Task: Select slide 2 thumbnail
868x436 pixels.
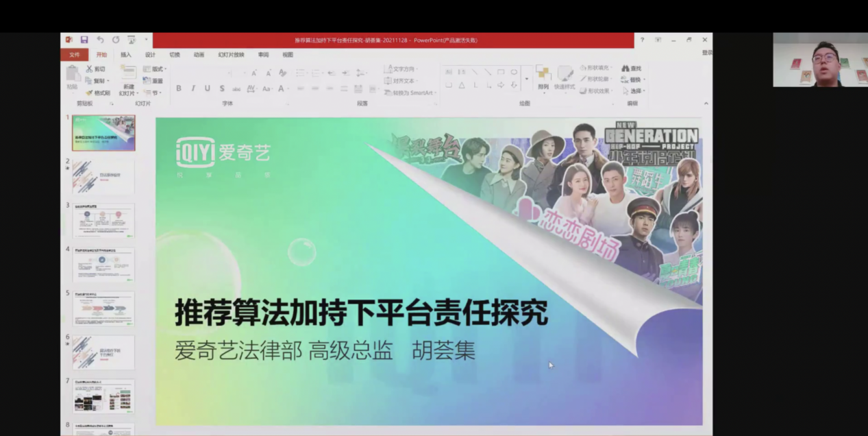Action: coord(103,176)
